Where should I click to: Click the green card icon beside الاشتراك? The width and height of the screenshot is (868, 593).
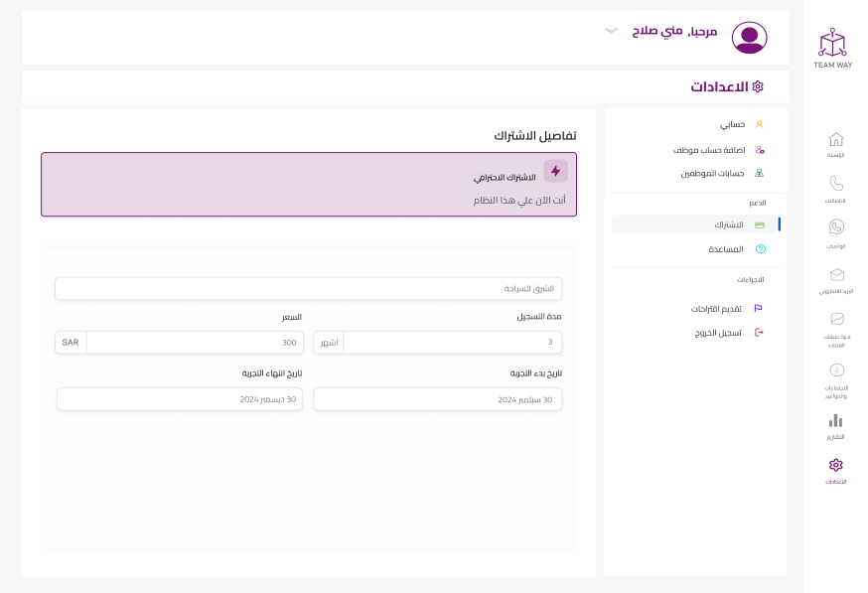click(761, 224)
